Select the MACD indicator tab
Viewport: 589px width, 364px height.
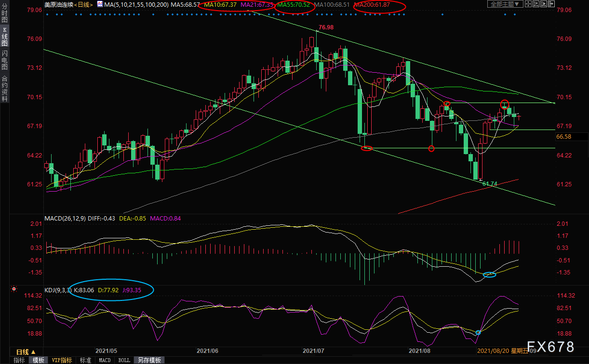105,360
